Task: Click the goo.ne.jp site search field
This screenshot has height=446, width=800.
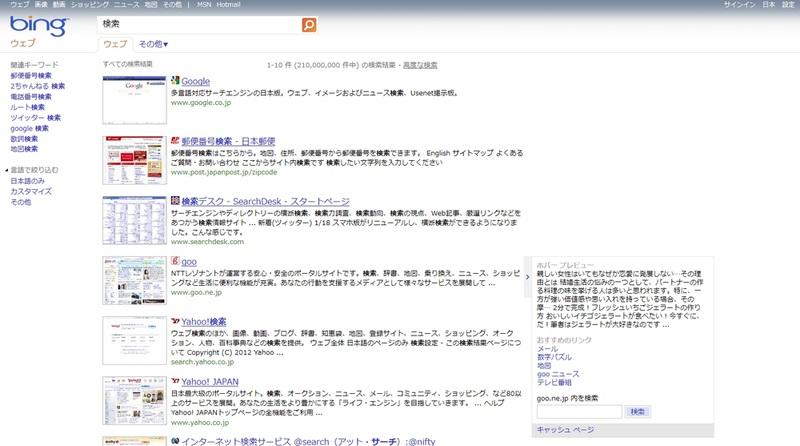Action: coord(579,411)
